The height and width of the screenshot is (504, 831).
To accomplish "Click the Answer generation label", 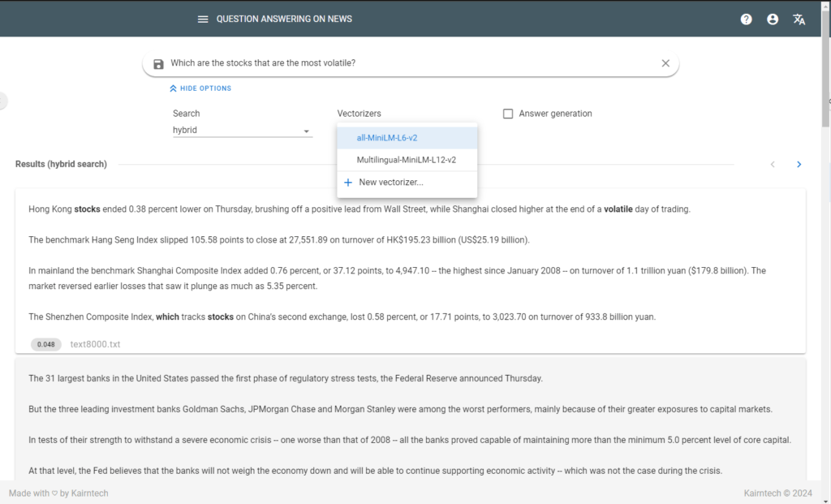I will click(x=555, y=114).
